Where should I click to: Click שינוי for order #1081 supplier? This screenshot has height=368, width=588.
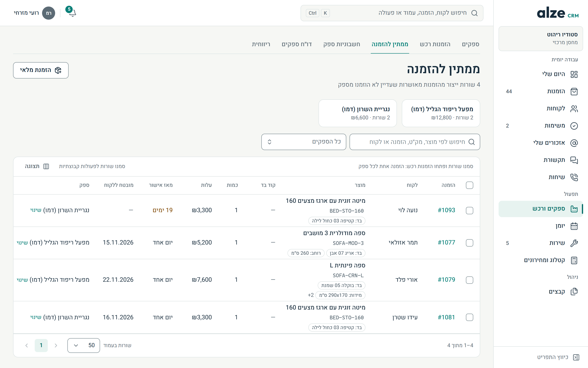tap(36, 317)
